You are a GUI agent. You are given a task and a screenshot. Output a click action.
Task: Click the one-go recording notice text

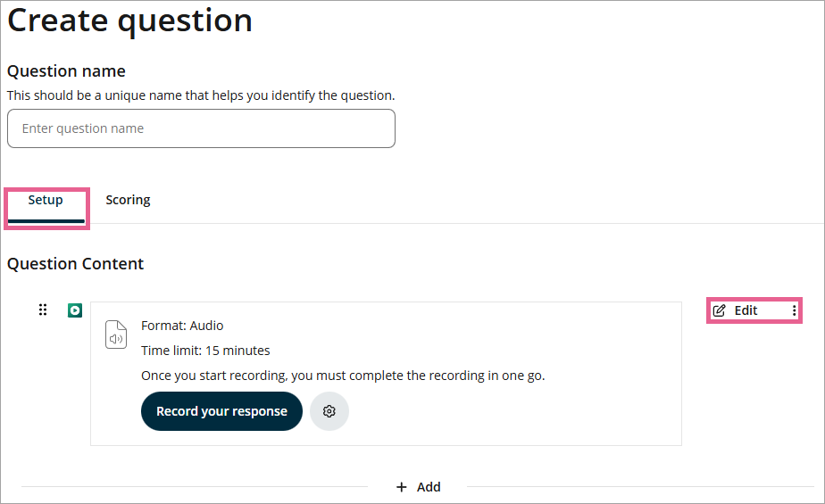343,376
